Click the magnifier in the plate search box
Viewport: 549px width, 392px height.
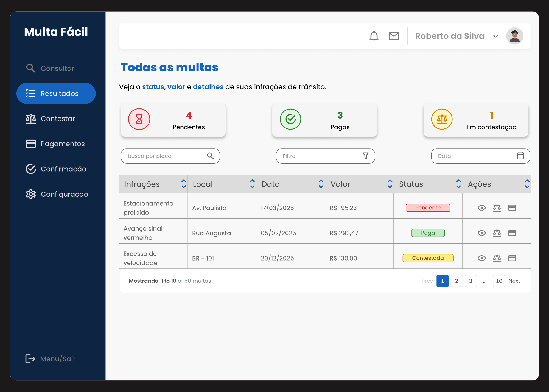pos(210,156)
